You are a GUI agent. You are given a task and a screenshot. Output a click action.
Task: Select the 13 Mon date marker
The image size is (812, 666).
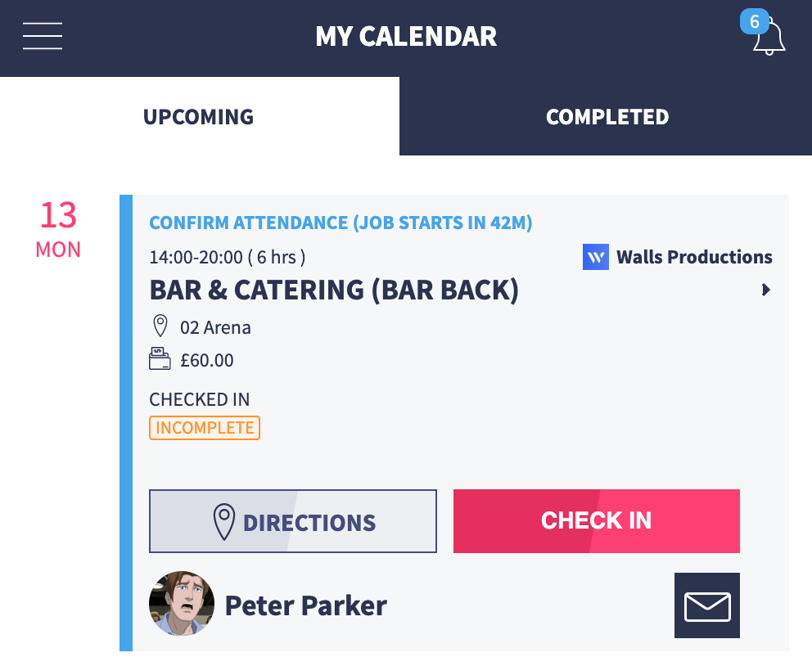click(x=58, y=228)
